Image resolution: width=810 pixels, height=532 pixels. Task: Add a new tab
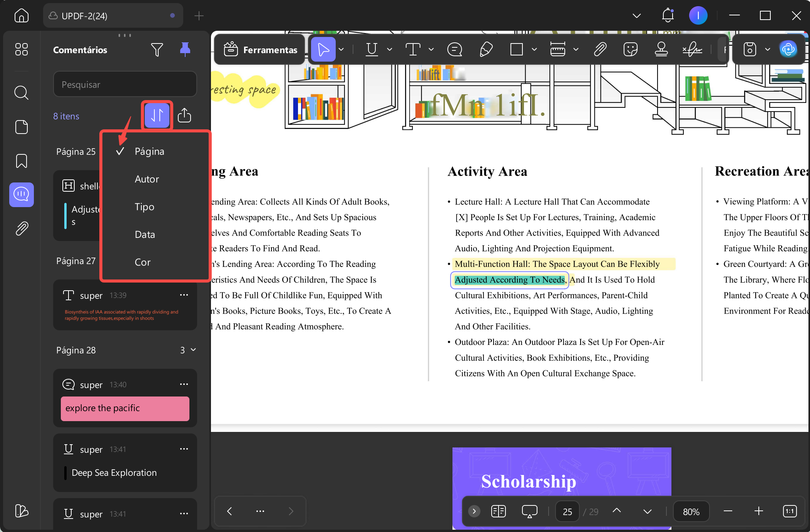[x=199, y=16]
